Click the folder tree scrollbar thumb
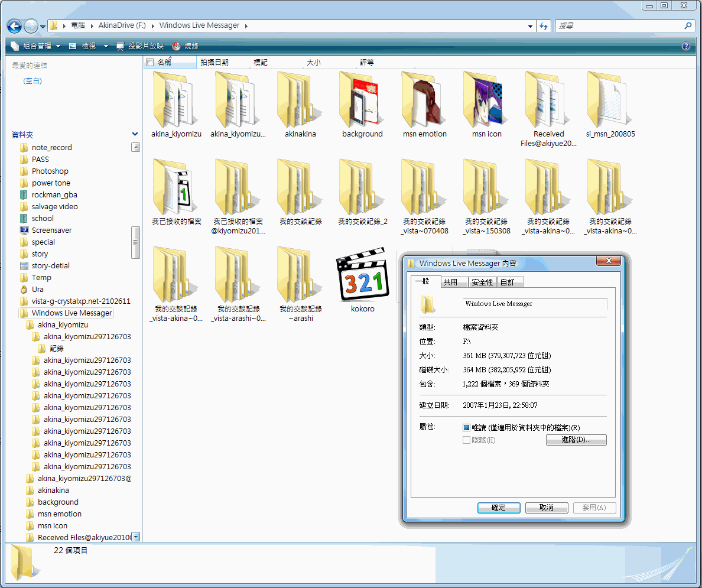 tap(135, 242)
